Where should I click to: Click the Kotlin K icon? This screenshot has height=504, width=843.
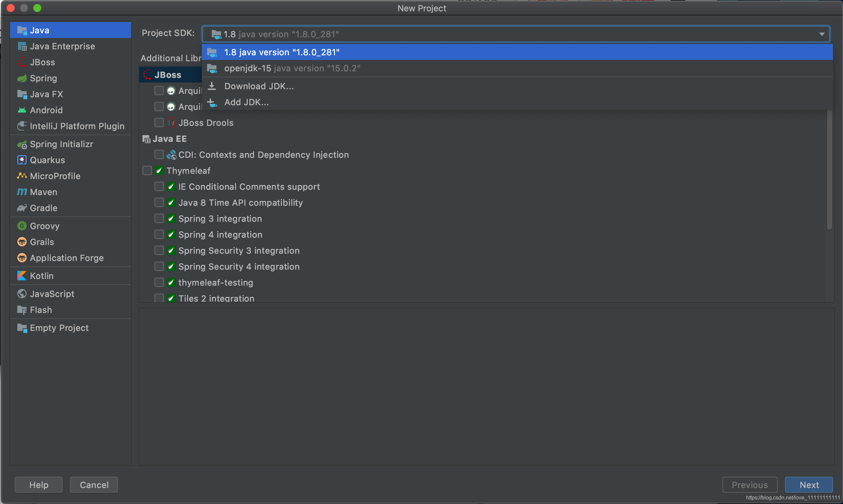click(x=22, y=276)
